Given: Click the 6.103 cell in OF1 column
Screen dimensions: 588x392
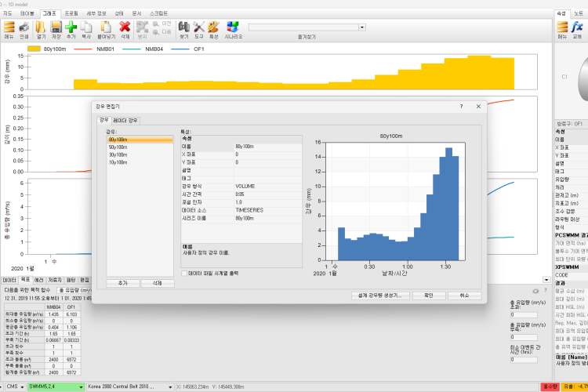Looking at the screenshot, I should (x=71, y=314).
